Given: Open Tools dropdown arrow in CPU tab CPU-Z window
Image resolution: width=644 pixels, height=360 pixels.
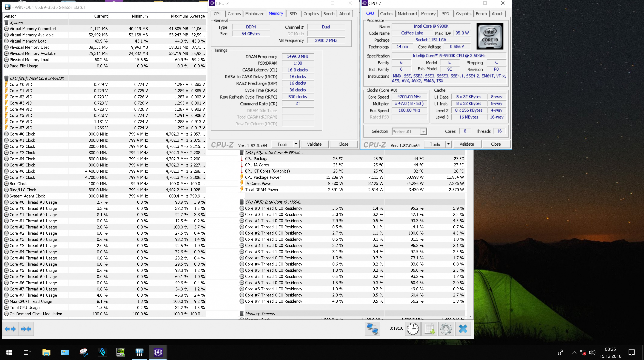Looking at the screenshot, I should coord(448,144).
